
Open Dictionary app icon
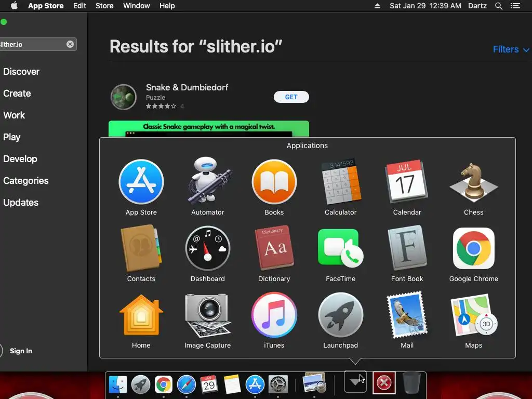click(274, 248)
